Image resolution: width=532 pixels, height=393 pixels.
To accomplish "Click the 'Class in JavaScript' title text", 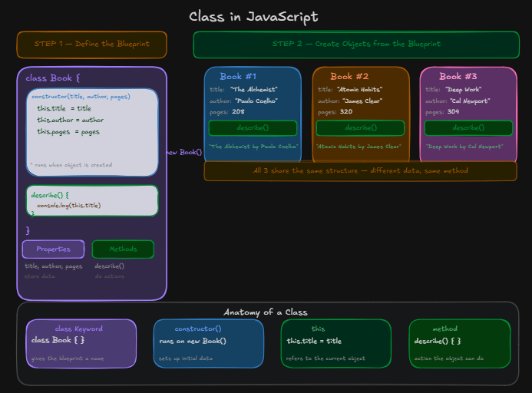I will [x=253, y=17].
